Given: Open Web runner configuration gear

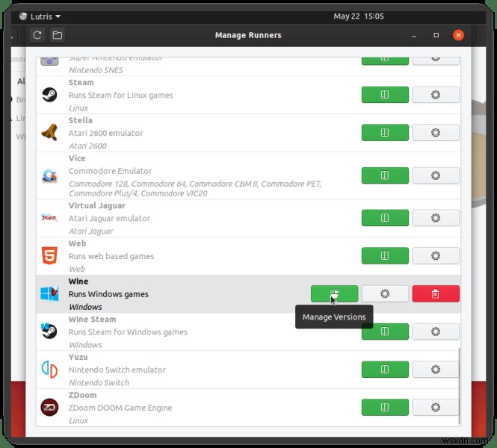Looking at the screenshot, I should [x=436, y=255].
